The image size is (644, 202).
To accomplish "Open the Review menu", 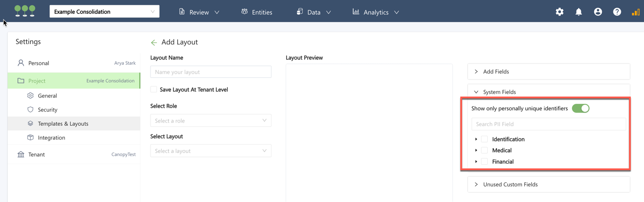I will (x=199, y=12).
